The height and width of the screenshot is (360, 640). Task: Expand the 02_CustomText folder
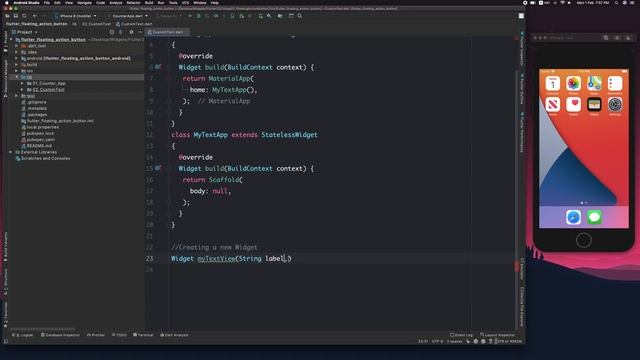pyautogui.click(x=22, y=89)
